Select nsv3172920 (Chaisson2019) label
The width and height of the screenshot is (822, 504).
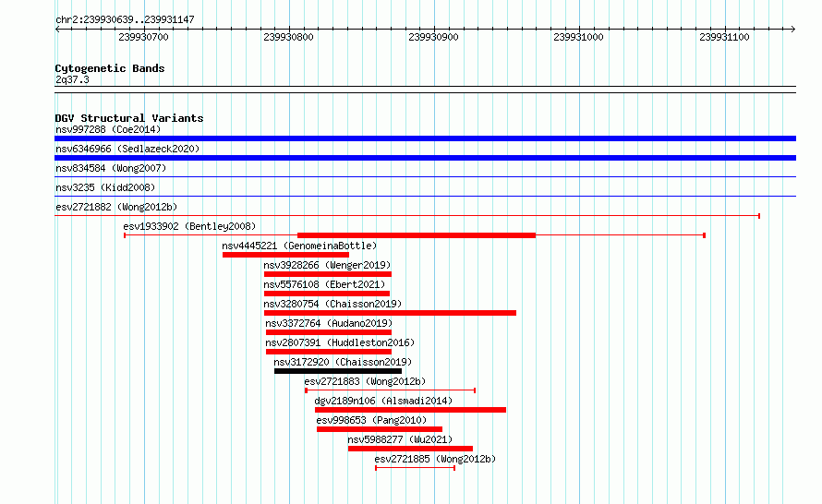click(x=343, y=362)
